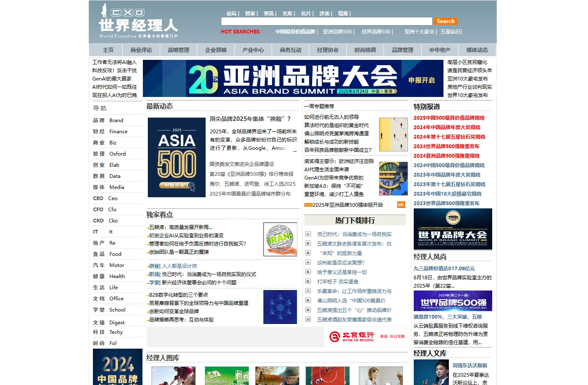The height and width of the screenshot is (385, 588).
Task: Click the World Brand Summit banner
Action: click(x=453, y=229)
